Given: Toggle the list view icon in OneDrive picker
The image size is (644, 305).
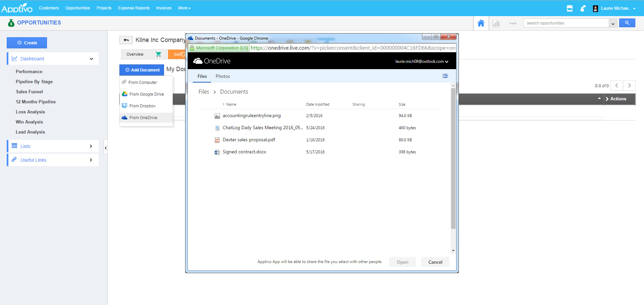Looking at the screenshot, I should [x=445, y=76].
